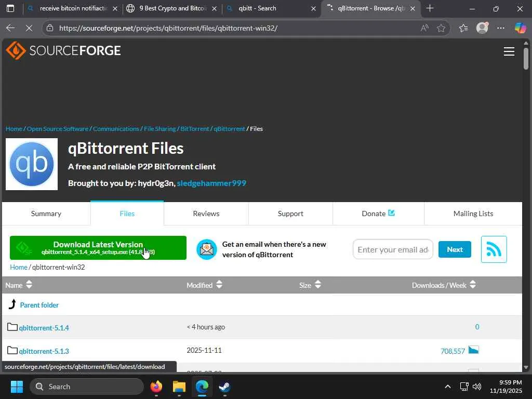The image size is (532, 399).
Task: Click the browser address bar URL
Action: click(168, 28)
